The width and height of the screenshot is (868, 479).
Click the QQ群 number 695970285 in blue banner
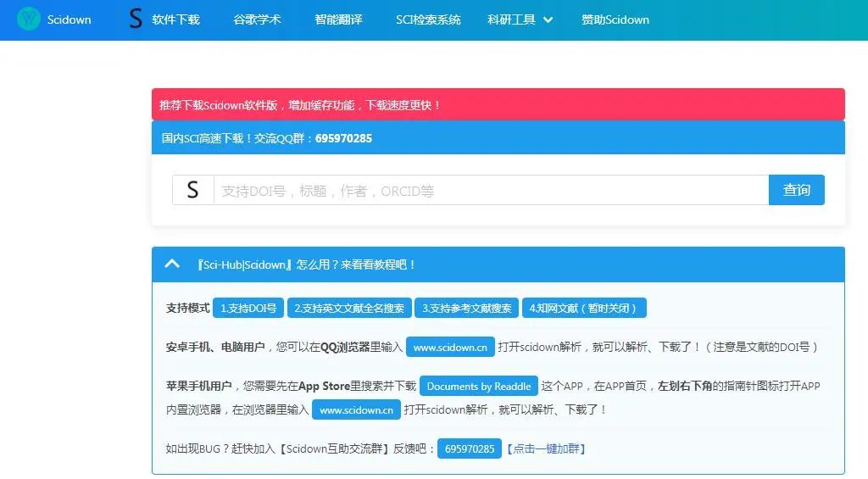click(343, 138)
